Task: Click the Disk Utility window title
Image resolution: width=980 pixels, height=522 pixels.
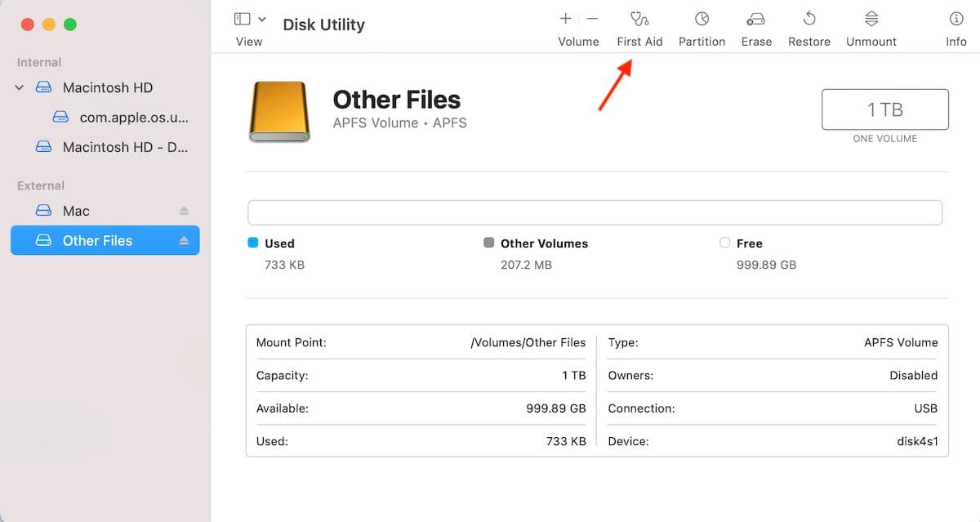Action: [x=323, y=25]
